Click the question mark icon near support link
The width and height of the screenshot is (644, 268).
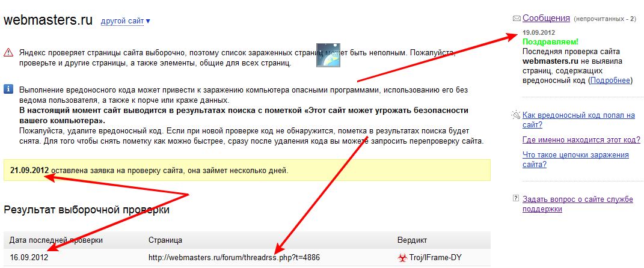click(516, 198)
